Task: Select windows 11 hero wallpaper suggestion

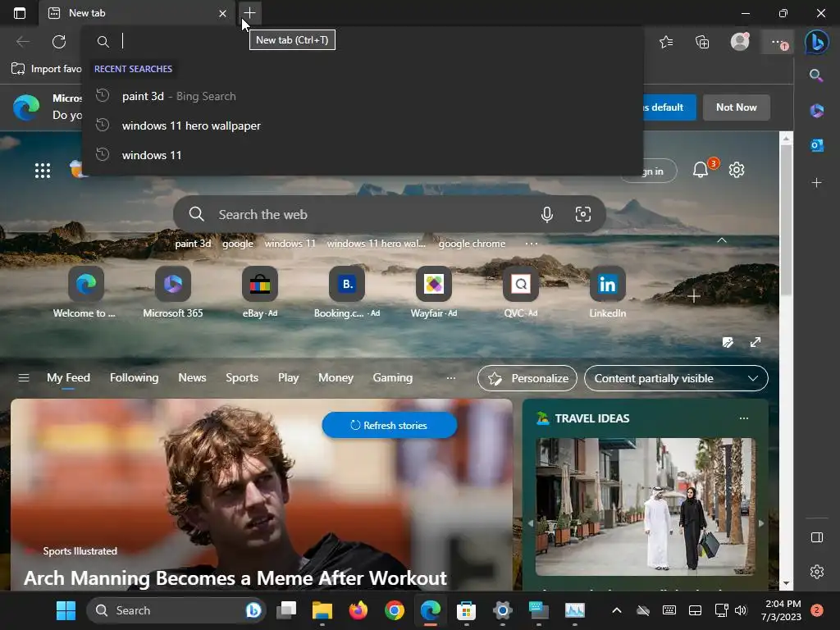Action: 363,126
